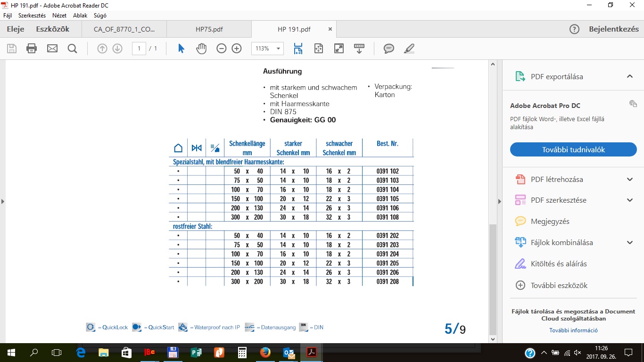This screenshot has width=644, height=362.
Task: Switch to the HP75.pdf tab
Action: tap(209, 29)
